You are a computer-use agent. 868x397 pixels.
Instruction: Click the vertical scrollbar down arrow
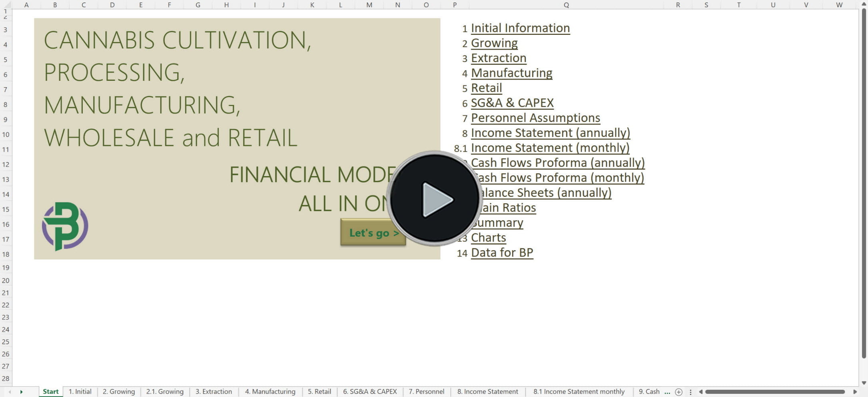[864, 383]
